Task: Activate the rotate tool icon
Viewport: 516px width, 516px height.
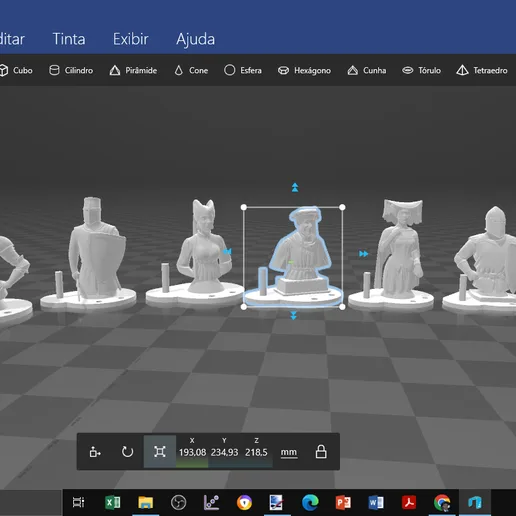Action: pyautogui.click(x=127, y=452)
